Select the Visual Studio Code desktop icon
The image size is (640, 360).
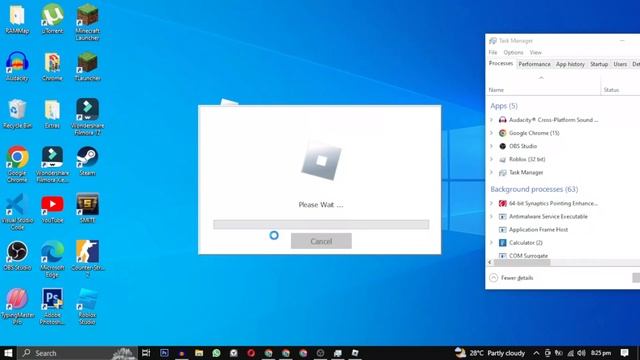tap(17, 211)
